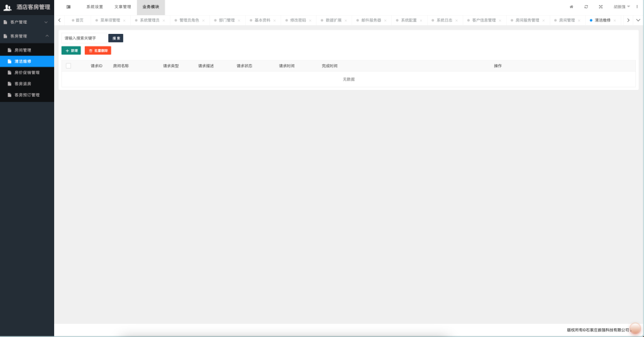Image resolution: width=644 pixels, height=337 pixels.
Task: Expand the 客户管理 sidebar menu
Action: click(27, 22)
